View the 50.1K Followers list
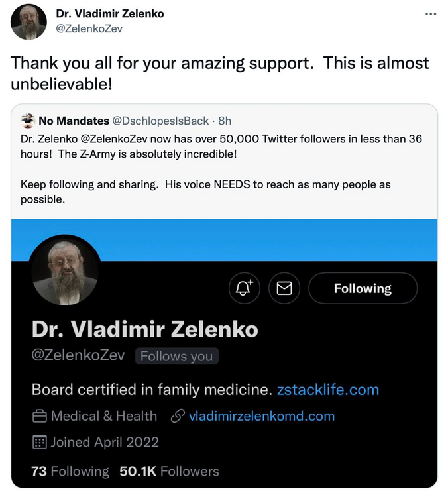Viewport: 448px width, 497px height. tap(169, 471)
